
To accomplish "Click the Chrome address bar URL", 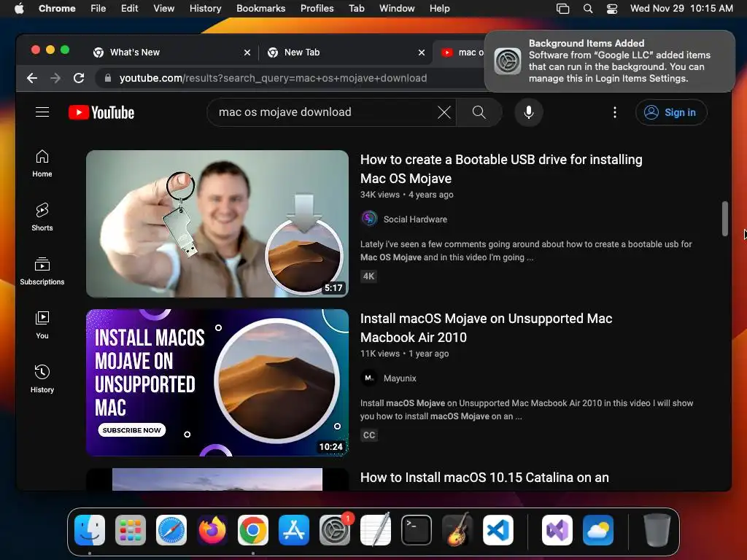I will click(273, 78).
